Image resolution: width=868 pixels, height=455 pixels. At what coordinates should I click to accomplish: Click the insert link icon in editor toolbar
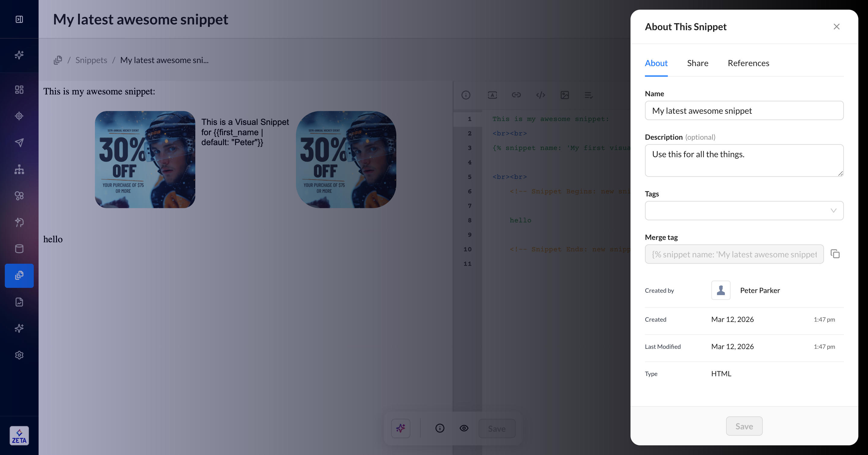(x=516, y=95)
